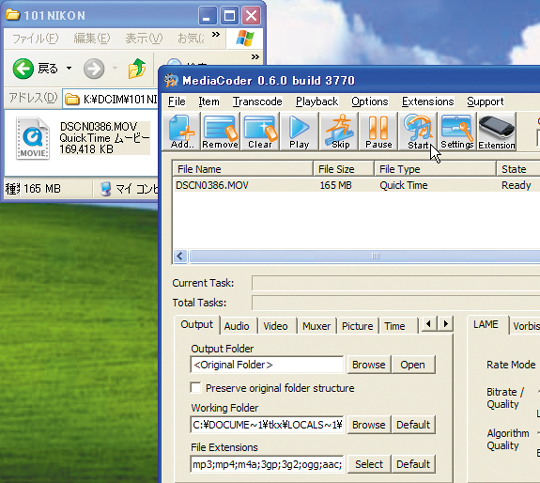The width and height of the screenshot is (540, 483).
Task: Click Browse next to Output Folder
Action: (x=368, y=364)
